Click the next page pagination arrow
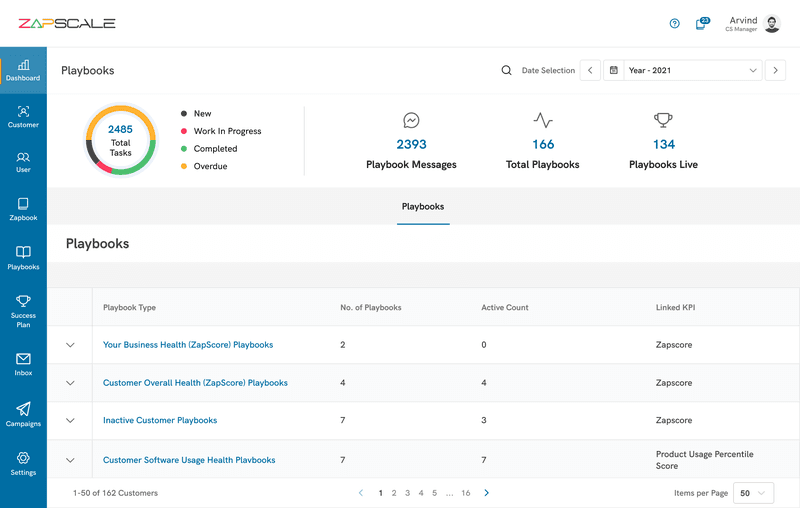The width and height of the screenshot is (800, 508). (486, 493)
